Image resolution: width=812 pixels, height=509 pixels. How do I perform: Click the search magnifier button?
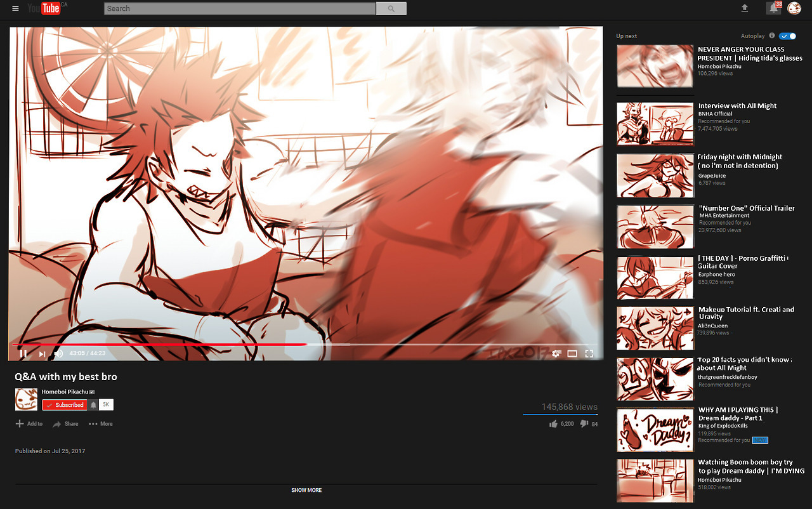tap(391, 8)
